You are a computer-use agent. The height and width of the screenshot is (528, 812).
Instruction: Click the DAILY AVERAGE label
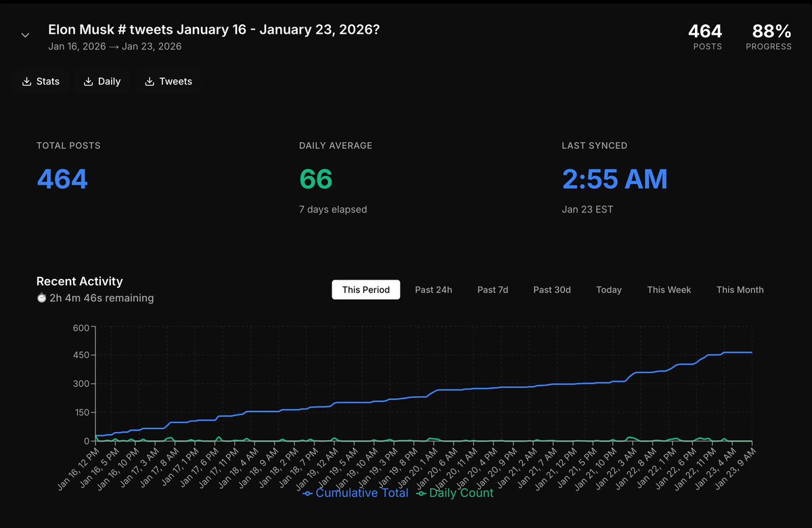point(336,146)
